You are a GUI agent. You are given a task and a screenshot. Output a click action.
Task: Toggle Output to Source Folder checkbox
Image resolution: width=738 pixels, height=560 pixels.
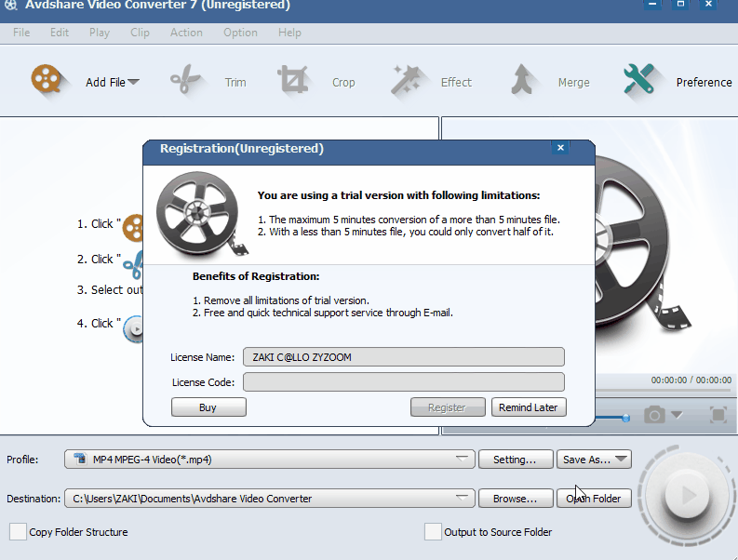[433, 532]
